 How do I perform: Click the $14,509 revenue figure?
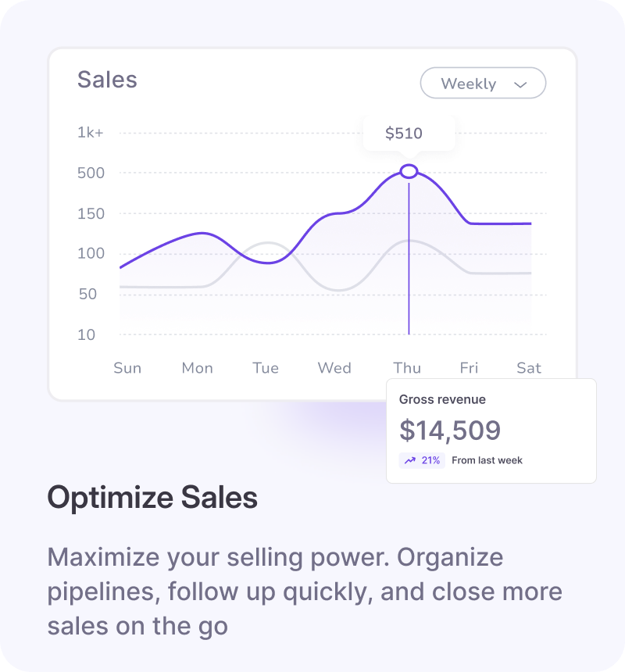[452, 431]
